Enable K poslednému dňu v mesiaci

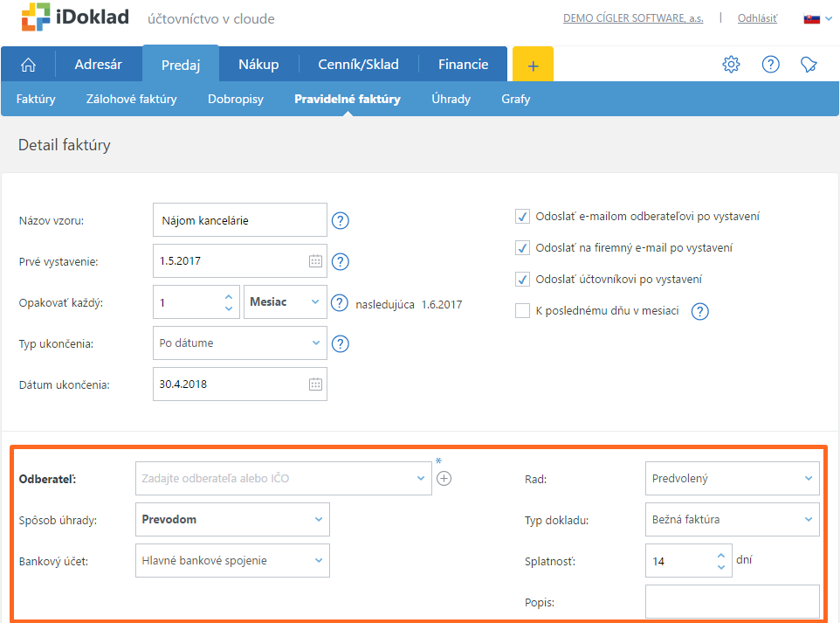pos(523,311)
